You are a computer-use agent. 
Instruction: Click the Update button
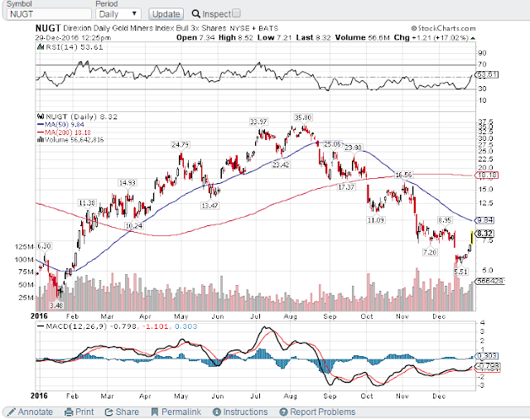coord(166,14)
